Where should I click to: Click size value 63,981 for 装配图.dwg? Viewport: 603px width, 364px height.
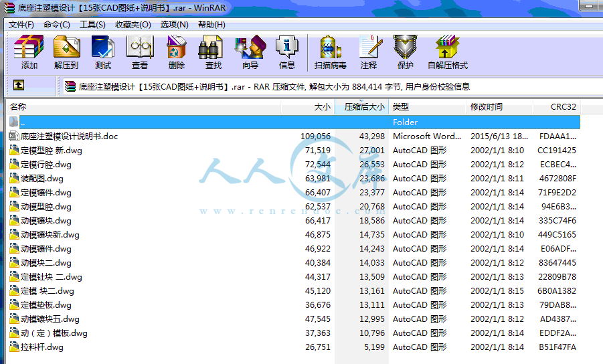point(318,179)
